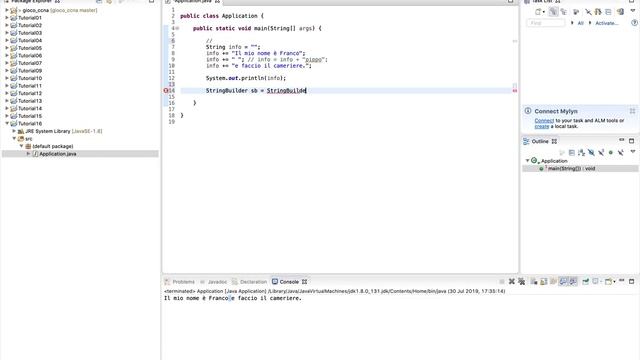Click Hide Completed Tasks icon in Task List
This screenshot has width=640, height=360.
tap(588, 12)
